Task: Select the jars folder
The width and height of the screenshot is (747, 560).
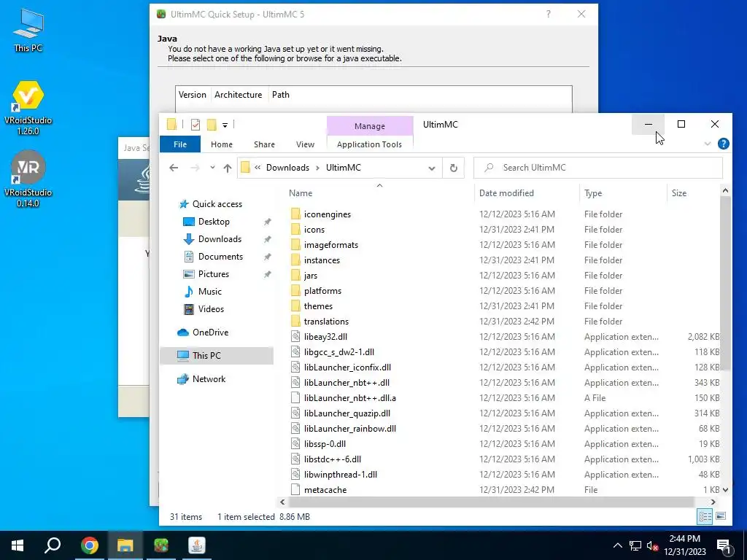Action: (311, 275)
